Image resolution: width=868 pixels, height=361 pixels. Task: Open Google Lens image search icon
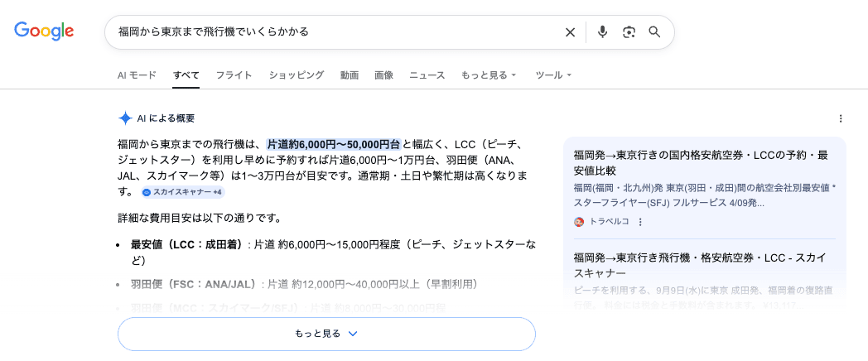pyautogui.click(x=629, y=32)
